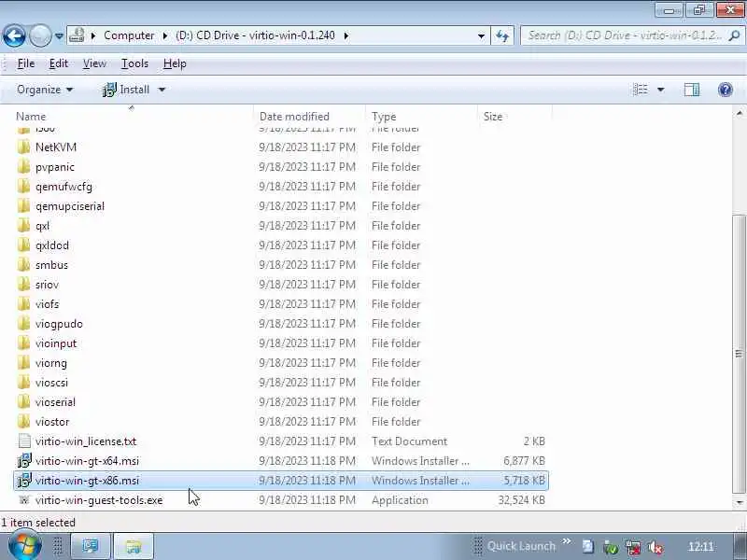Open the View menu
This screenshot has height=560, width=747.
(94, 63)
